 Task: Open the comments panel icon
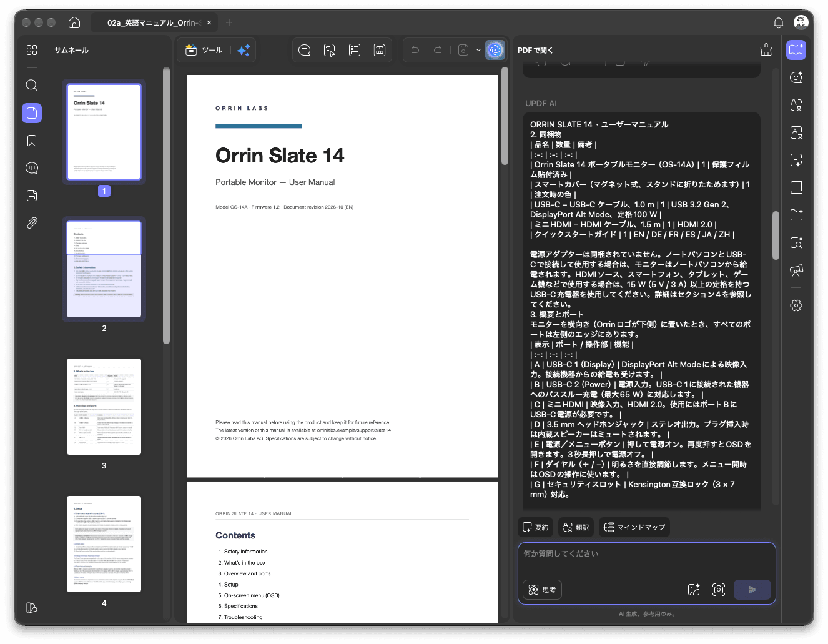32,168
